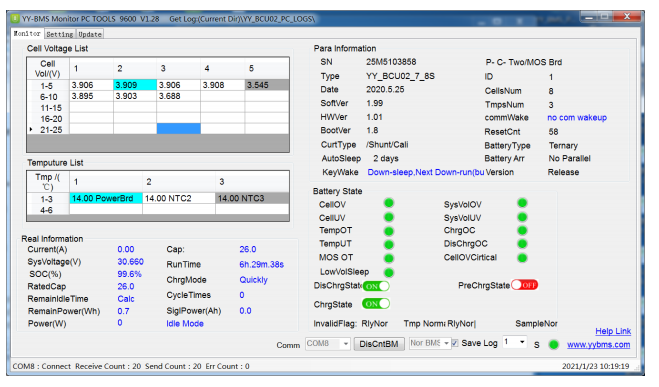659x387 pixels.
Task: Click the DisCntBM button
Action: [x=379, y=344]
